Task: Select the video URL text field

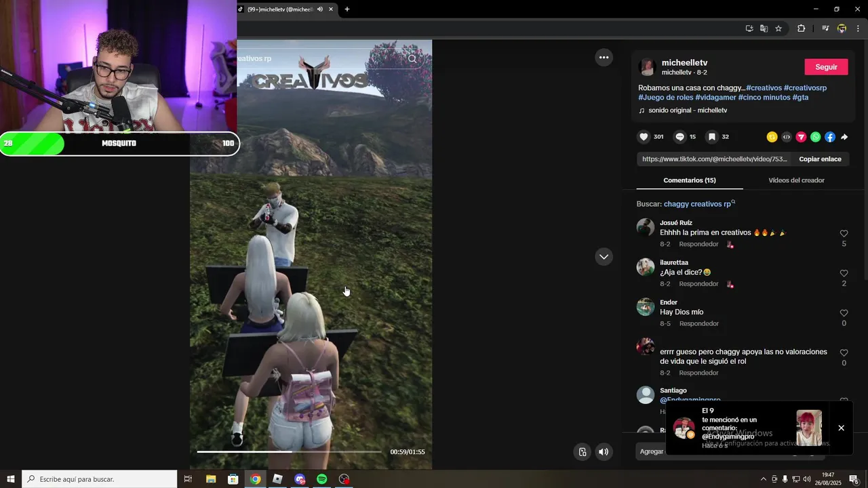Action: [x=714, y=159]
